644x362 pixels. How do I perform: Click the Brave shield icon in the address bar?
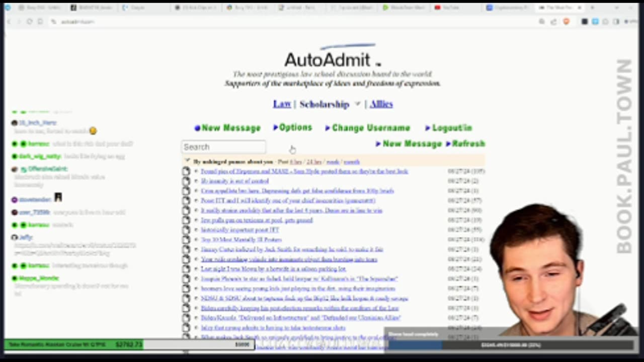[x=566, y=22]
